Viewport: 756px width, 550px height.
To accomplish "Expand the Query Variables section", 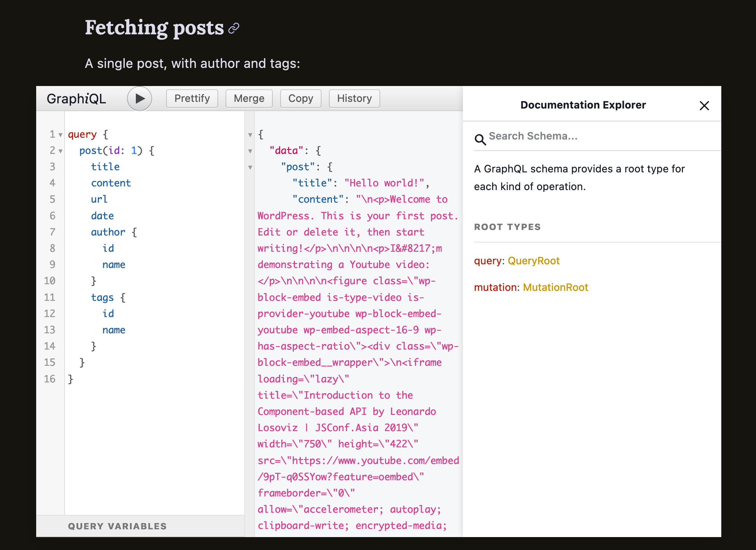I will coord(117,526).
